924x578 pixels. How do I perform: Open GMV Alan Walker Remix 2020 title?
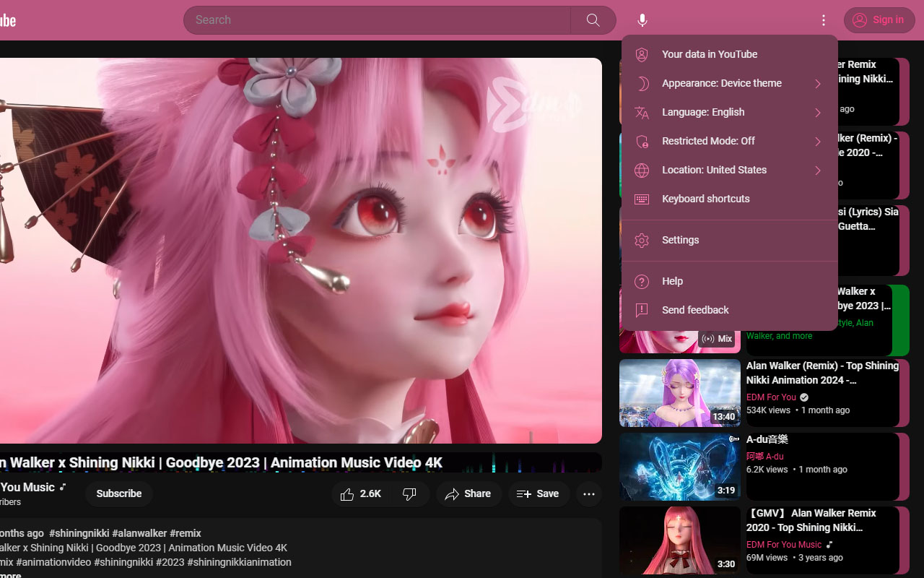[811, 520]
